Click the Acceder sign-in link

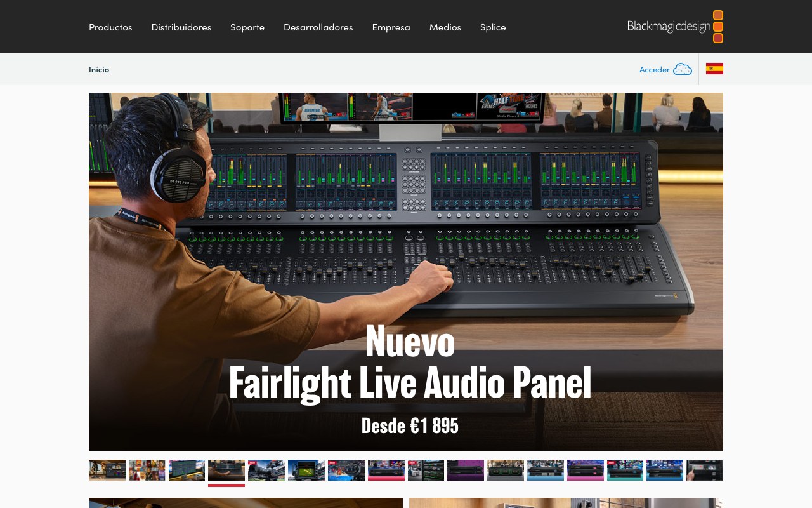[x=655, y=69]
